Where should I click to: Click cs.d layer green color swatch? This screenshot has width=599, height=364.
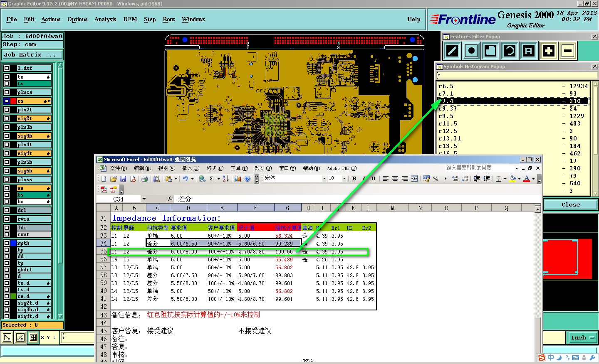[13, 296]
